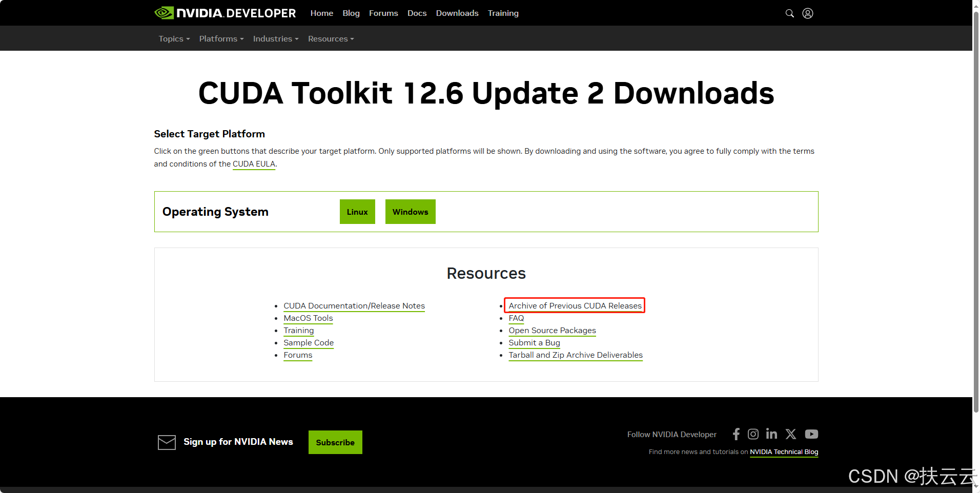This screenshot has height=493, width=980.
Task: Open Docs in top navigation
Action: 417,13
